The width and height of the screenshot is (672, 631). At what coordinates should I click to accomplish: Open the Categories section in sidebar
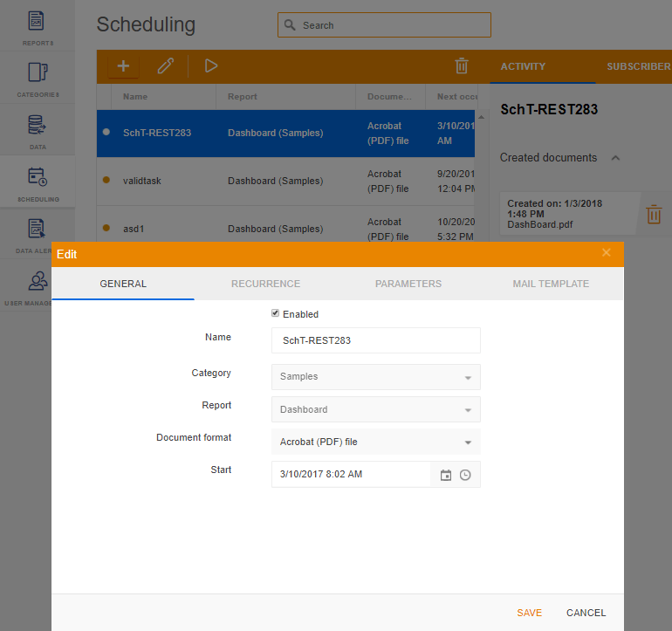pyautogui.click(x=38, y=78)
